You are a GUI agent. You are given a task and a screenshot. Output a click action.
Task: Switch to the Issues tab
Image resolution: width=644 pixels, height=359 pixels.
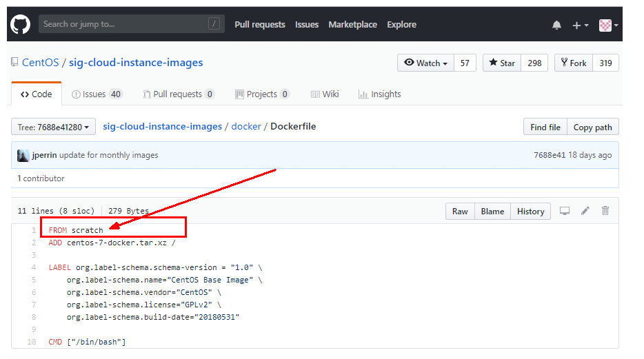(97, 94)
